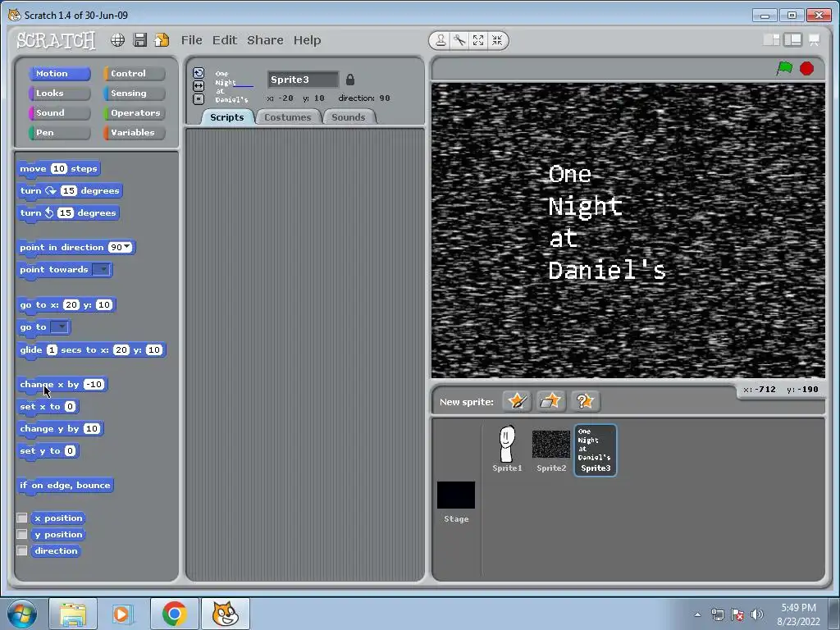This screenshot has width=840, height=630.
Task: Stop all scripts with red button
Action: tap(807, 69)
